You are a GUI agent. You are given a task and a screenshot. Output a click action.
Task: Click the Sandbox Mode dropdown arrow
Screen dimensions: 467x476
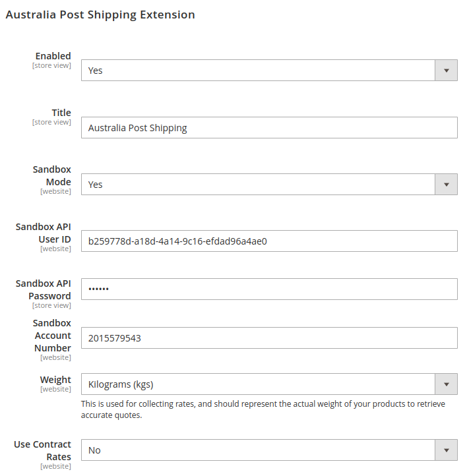click(446, 185)
